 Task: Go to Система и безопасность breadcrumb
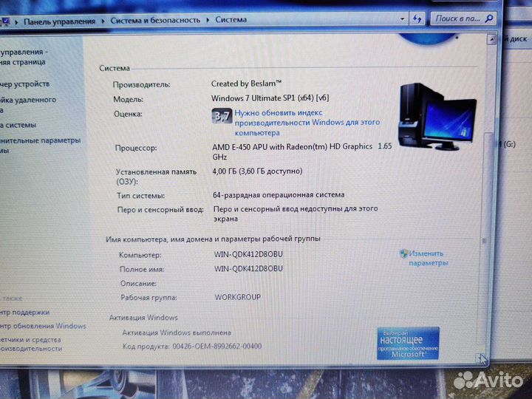(x=155, y=21)
